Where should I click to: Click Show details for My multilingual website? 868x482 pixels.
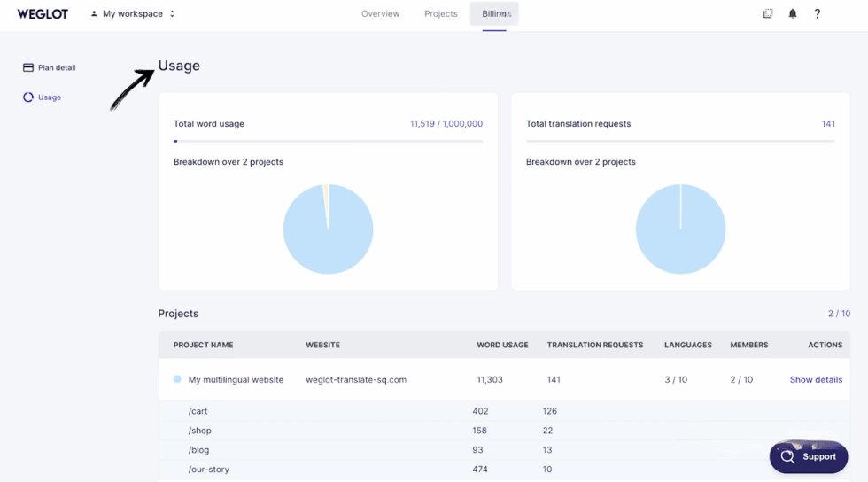816,379
